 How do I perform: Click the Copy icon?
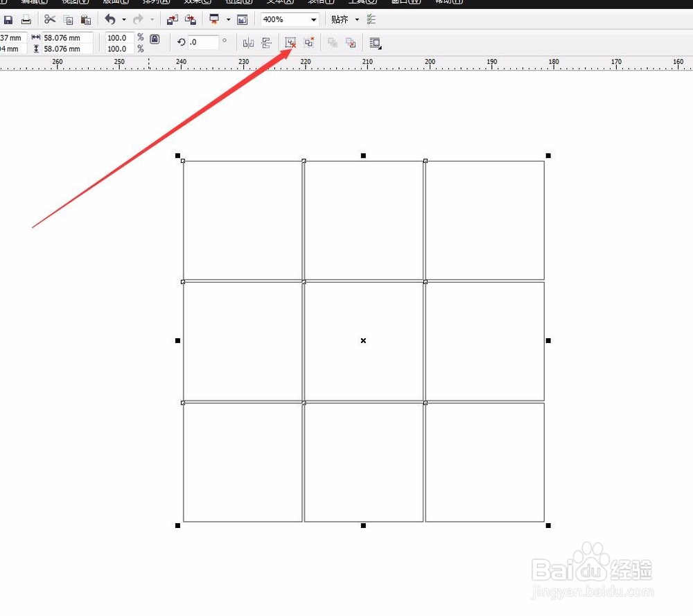tap(68, 20)
